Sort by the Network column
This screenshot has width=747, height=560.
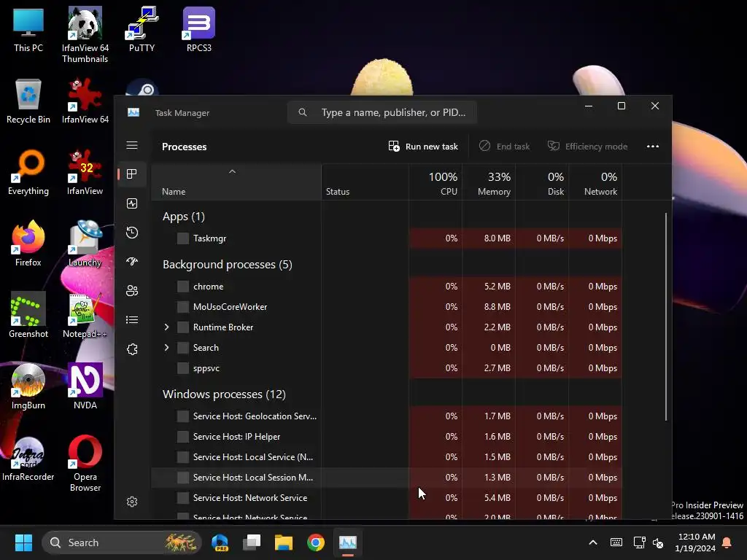(x=595, y=183)
